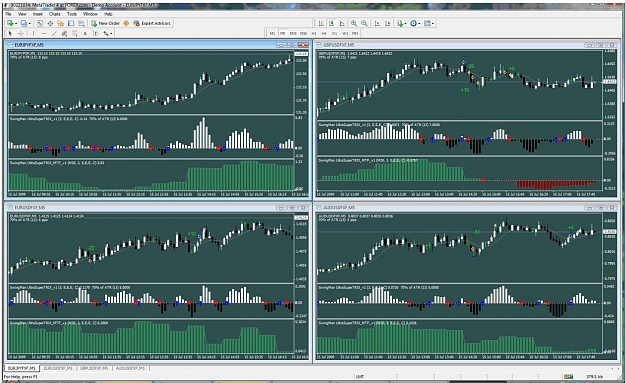Expand the Periods dropdown arrow

click(420, 24)
